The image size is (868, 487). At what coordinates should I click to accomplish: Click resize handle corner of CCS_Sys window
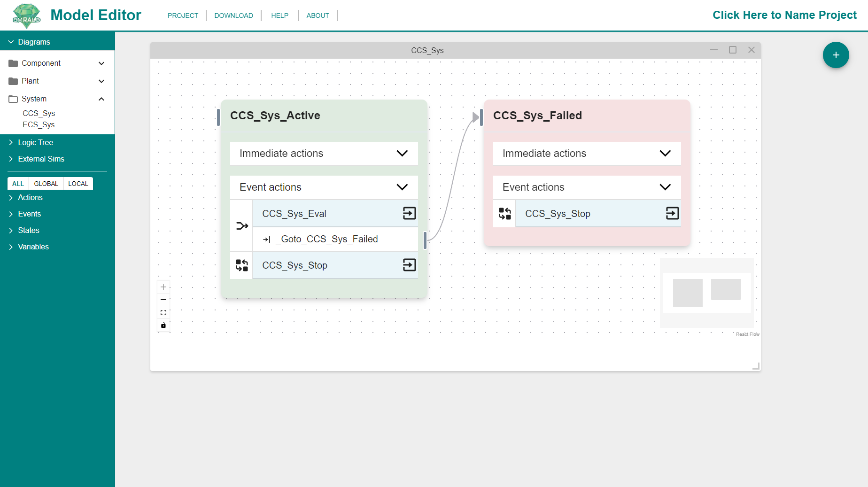[x=756, y=366]
